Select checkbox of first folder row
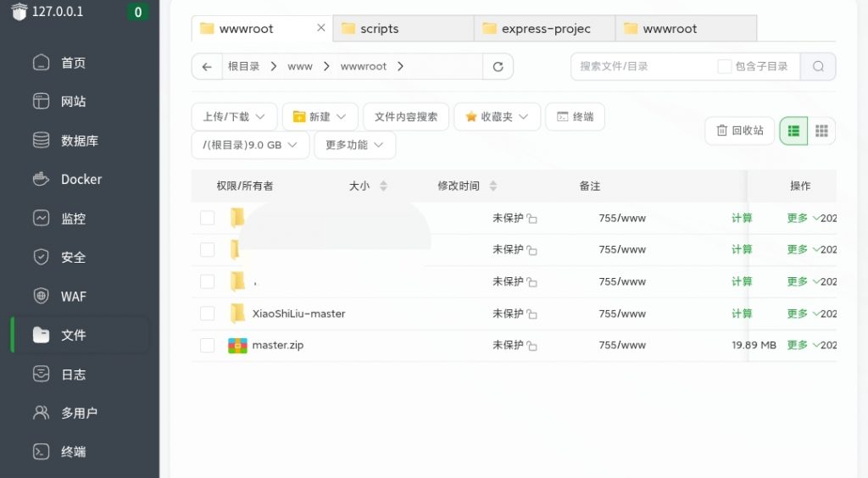Image resolution: width=868 pixels, height=478 pixels. (207, 218)
